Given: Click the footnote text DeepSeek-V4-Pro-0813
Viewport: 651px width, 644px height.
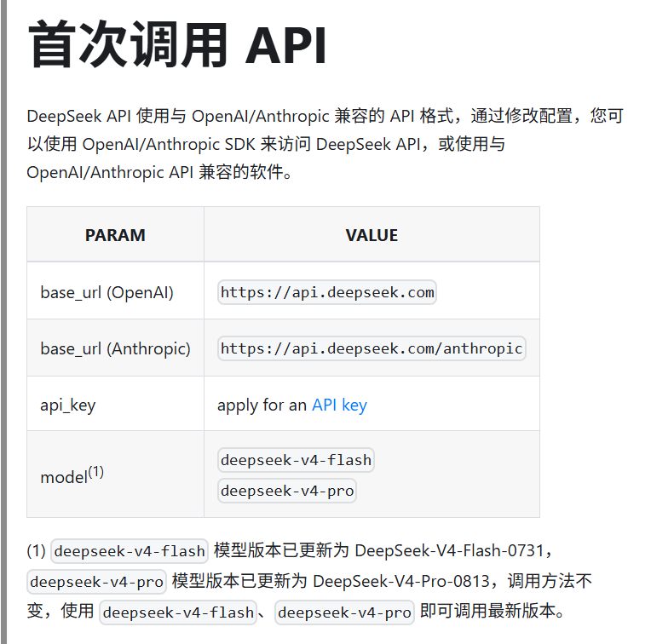Looking at the screenshot, I should 401,581.
